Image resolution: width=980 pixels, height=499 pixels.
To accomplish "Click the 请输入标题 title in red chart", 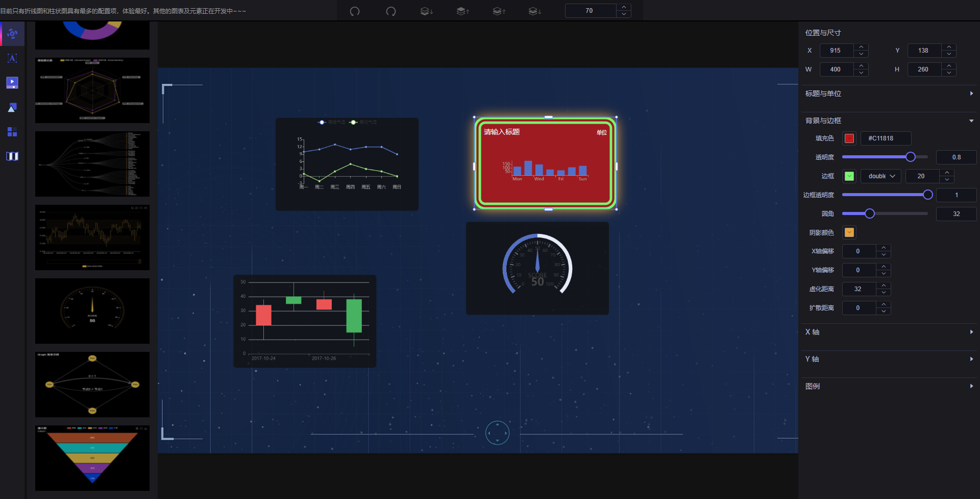I will point(502,132).
